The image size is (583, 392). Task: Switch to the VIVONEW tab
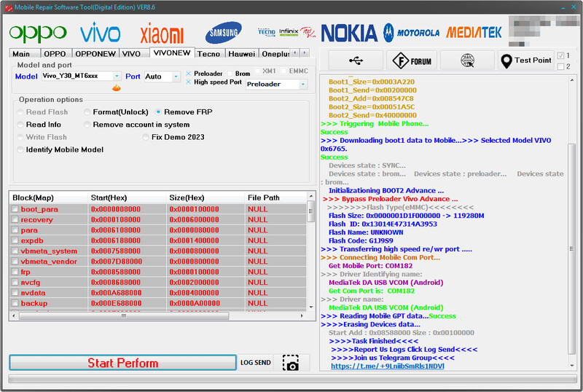[172, 52]
